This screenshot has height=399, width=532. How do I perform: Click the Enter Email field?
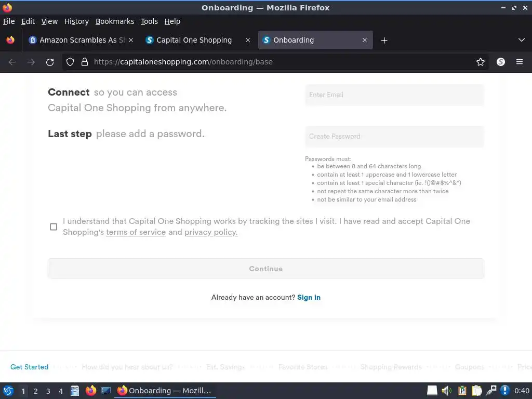pyautogui.click(x=395, y=95)
